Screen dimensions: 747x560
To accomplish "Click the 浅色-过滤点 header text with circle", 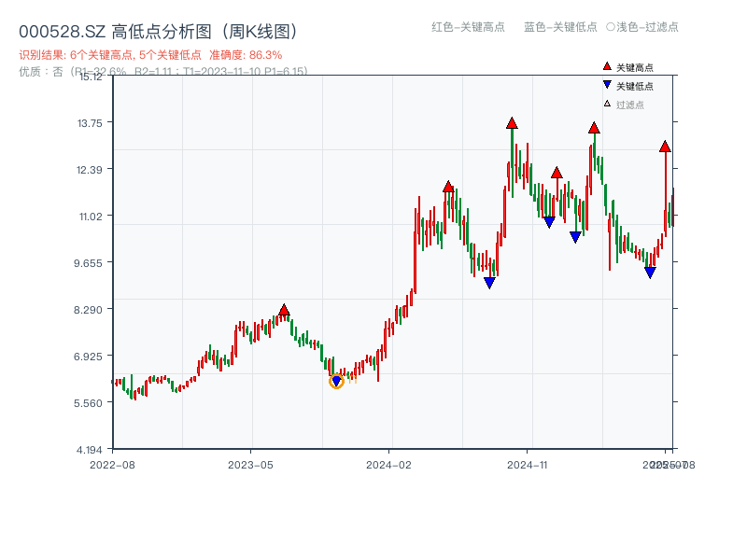I will click(x=642, y=27).
